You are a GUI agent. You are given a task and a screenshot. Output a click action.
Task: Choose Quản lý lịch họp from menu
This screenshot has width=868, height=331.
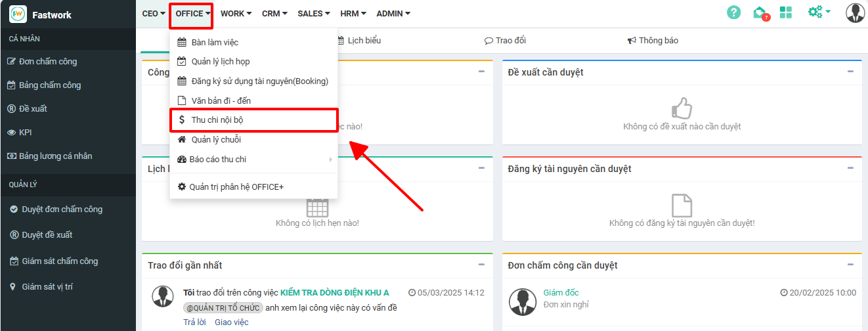(x=220, y=62)
